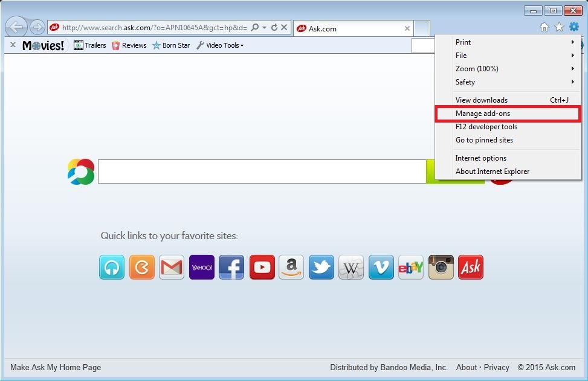The height and width of the screenshot is (381, 588).
Task: Open the Privacy footer link
Action: tap(497, 368)
